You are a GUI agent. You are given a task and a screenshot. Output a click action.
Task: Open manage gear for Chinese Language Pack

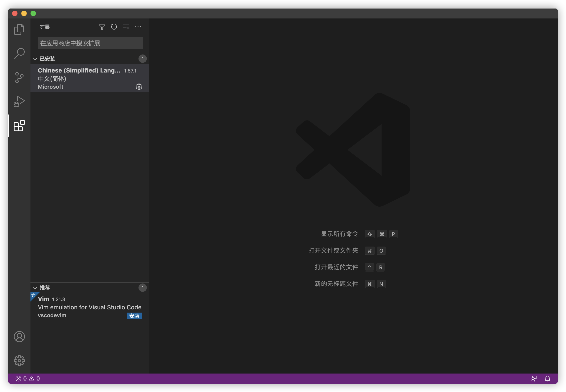[139, 87]
